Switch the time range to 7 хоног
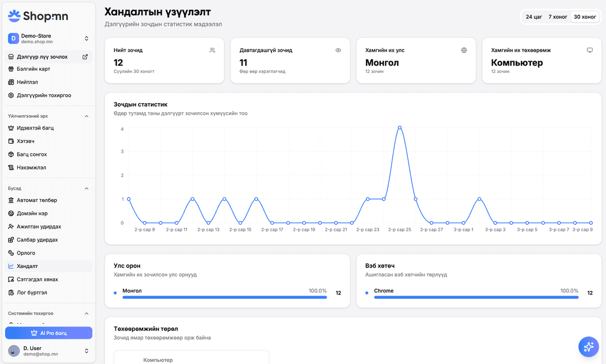Image resolution: width=606 pixels, height=364 pixels. click(557, 17)
